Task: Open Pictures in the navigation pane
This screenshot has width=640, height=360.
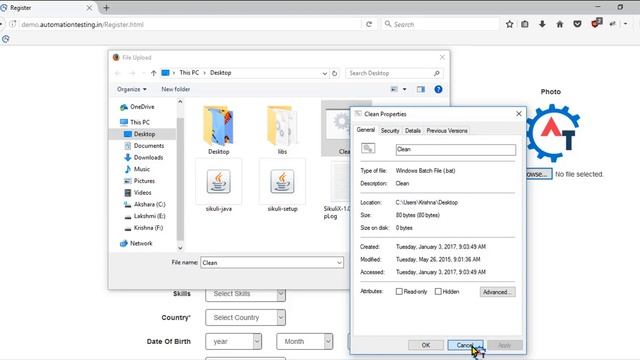Action: [140, 181]
